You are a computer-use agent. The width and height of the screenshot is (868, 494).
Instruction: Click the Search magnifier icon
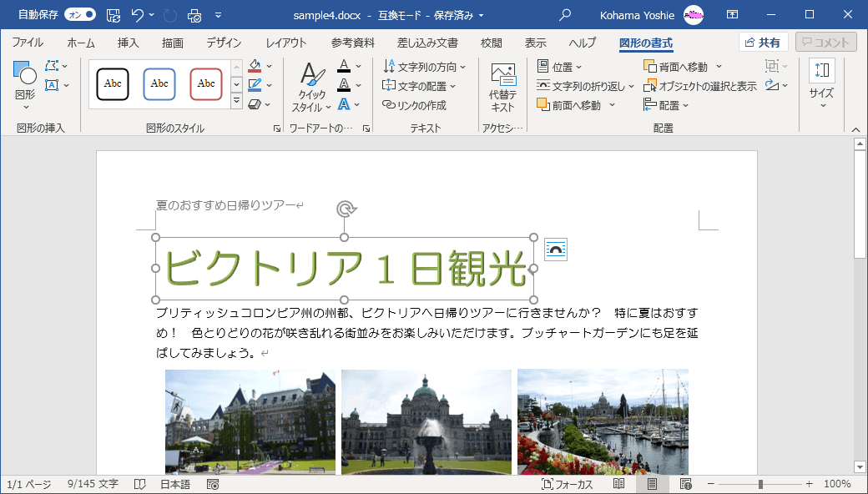[565, 15]
